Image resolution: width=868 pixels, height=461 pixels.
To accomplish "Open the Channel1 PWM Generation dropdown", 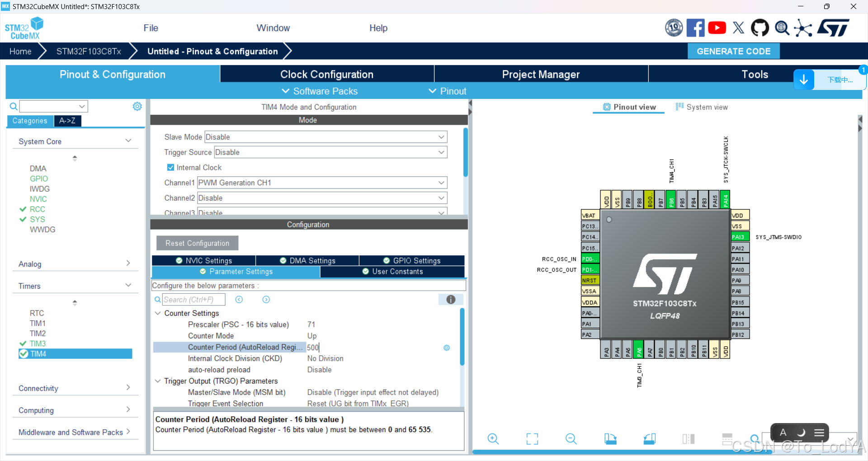I will coord(322,183).
